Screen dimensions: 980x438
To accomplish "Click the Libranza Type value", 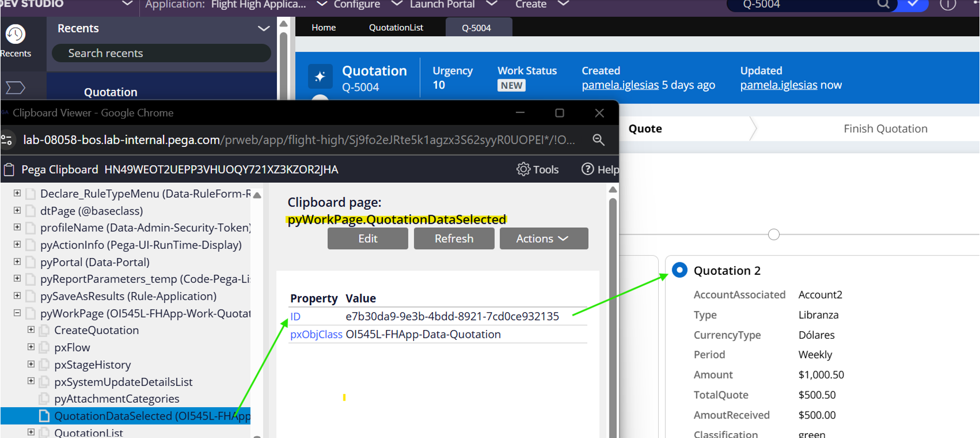I will (x=819, y=315).
